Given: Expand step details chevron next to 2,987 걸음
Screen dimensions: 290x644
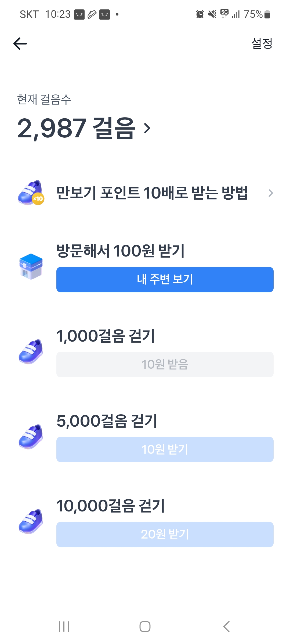Looking at the screenshot, I should pos(147,128).
